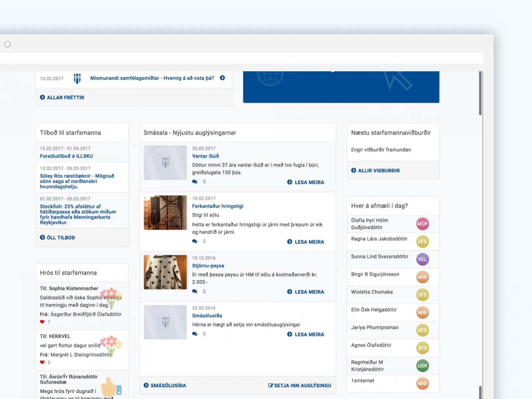This screenshot has height=399, width=532.
Task: Click the comments icon under Ferkantaður hringstigi
Action: pos(195,241)
